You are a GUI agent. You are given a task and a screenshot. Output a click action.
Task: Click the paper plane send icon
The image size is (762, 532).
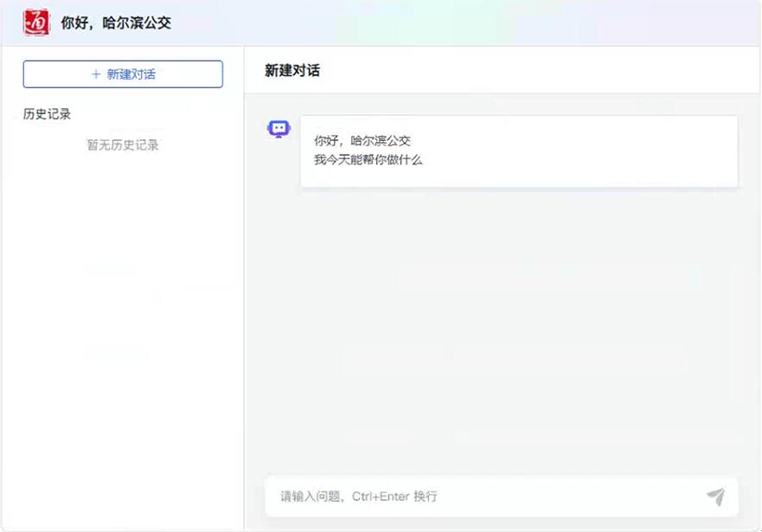pyautogui.click(x=715, y=497)
